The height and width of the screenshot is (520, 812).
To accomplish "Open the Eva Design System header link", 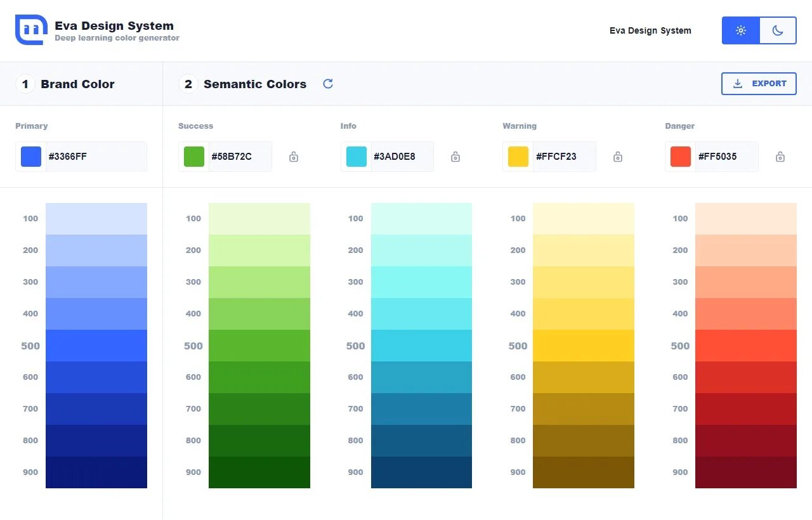I will click(x=650, y=30).
